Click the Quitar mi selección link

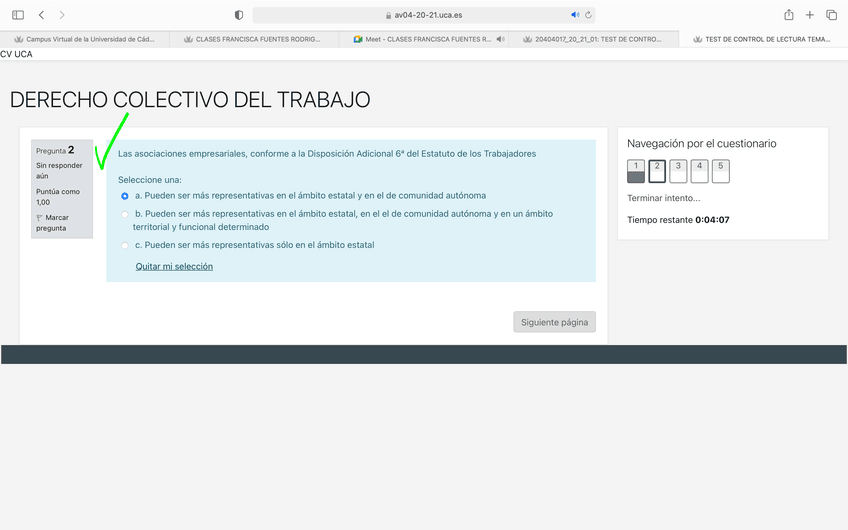tap(174, 267)
